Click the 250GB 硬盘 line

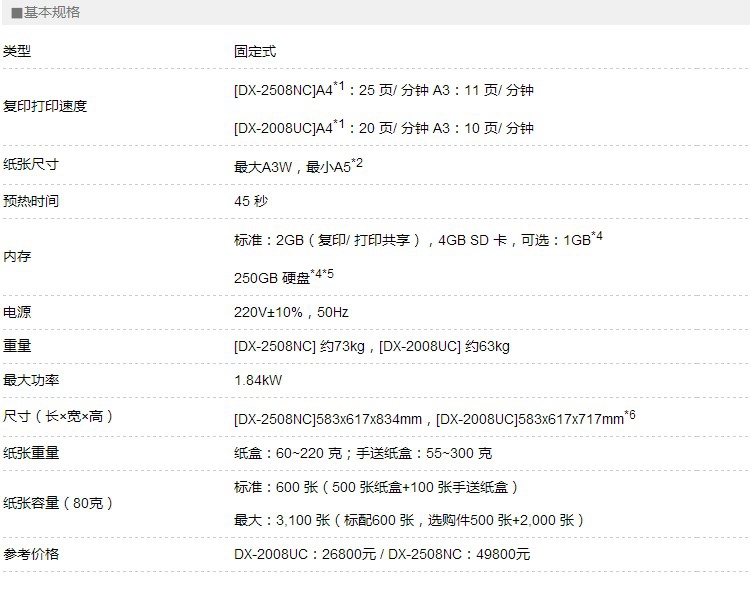pos(284,277)
